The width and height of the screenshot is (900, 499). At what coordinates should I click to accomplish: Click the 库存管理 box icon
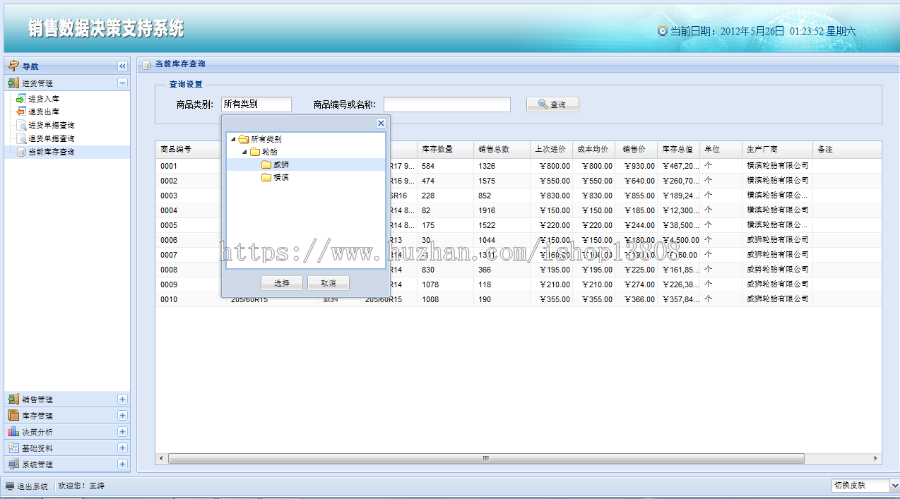pyautogui.click(x=13, y=415)
